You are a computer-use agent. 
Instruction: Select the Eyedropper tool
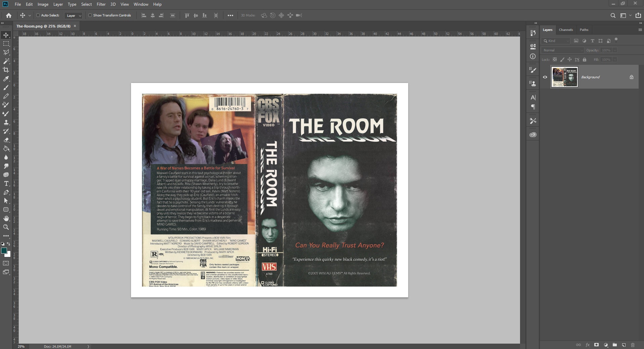[6, 79]
